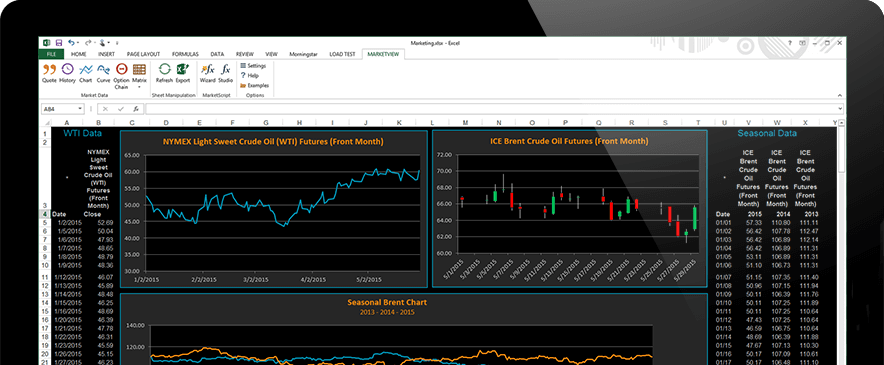Undo the last action

[x=71, y=42]
